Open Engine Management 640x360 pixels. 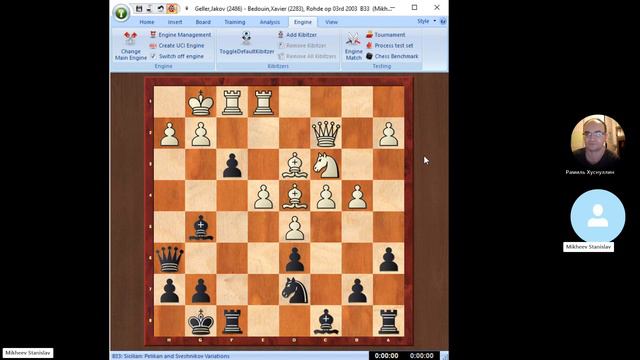click(x=180, y=35)
